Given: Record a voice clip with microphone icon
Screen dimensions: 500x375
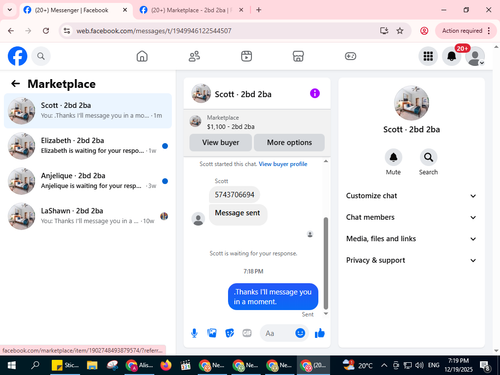Looking at the screenshot, I should click(194, 333).
